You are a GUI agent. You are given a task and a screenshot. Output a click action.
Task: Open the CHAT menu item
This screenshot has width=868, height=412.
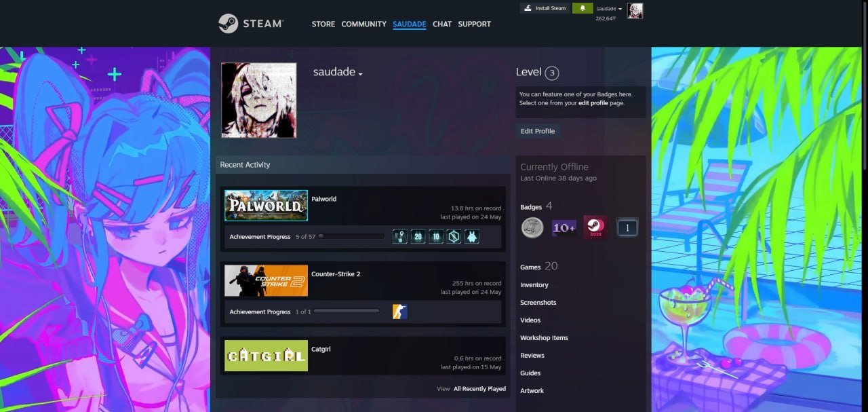point(442,24)
